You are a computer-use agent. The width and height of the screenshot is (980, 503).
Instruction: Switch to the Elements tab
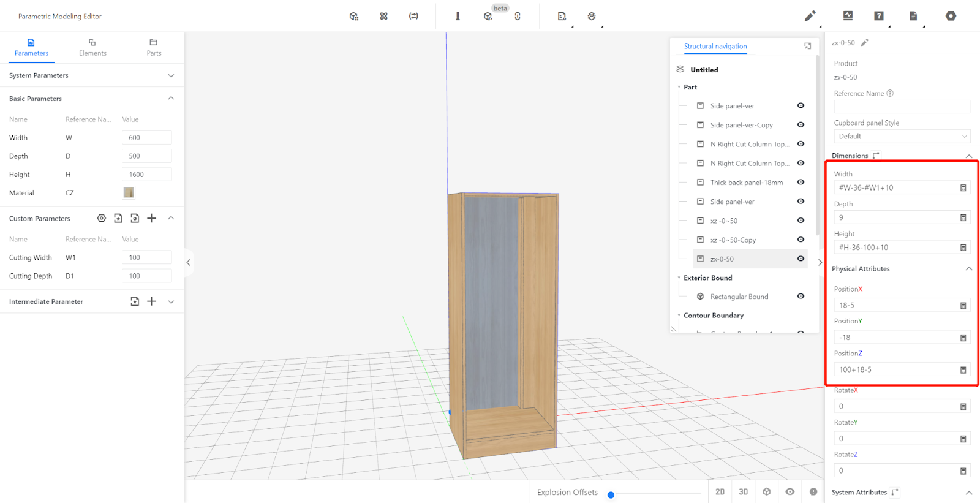click(92, 48)
